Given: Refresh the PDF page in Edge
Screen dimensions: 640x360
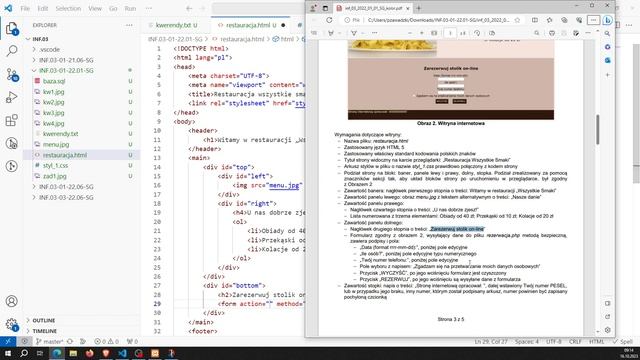Looking at the screenshot, I should (x=329, y=20).
